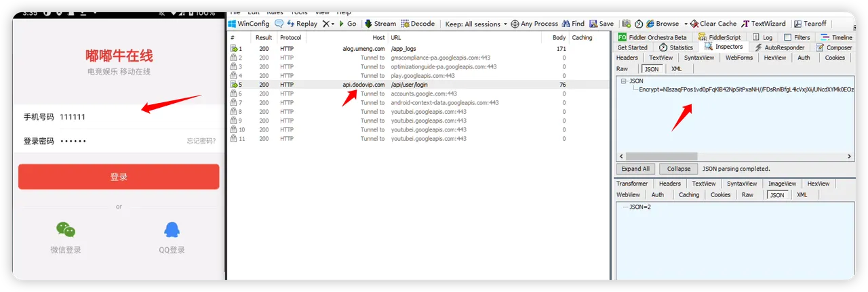Viewport: 868px width, 292px height.
Task: Collapse the JSON tree root node
Action: [623, 81]
